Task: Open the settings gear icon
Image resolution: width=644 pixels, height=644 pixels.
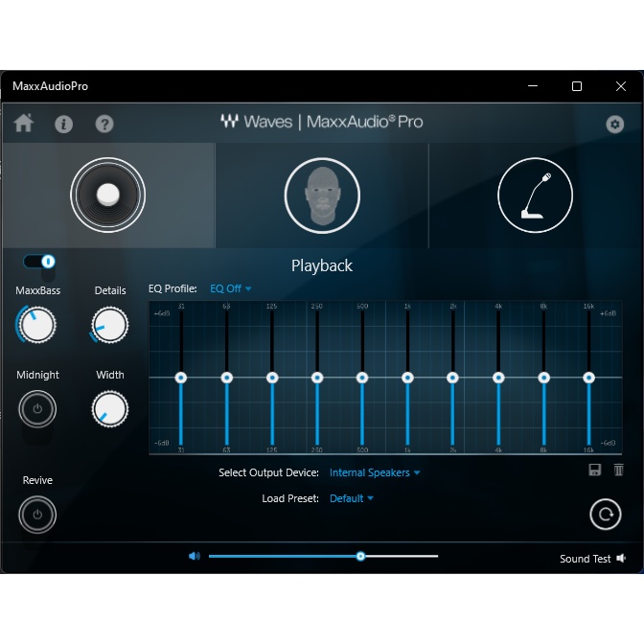Action: [x=615, y=124]
